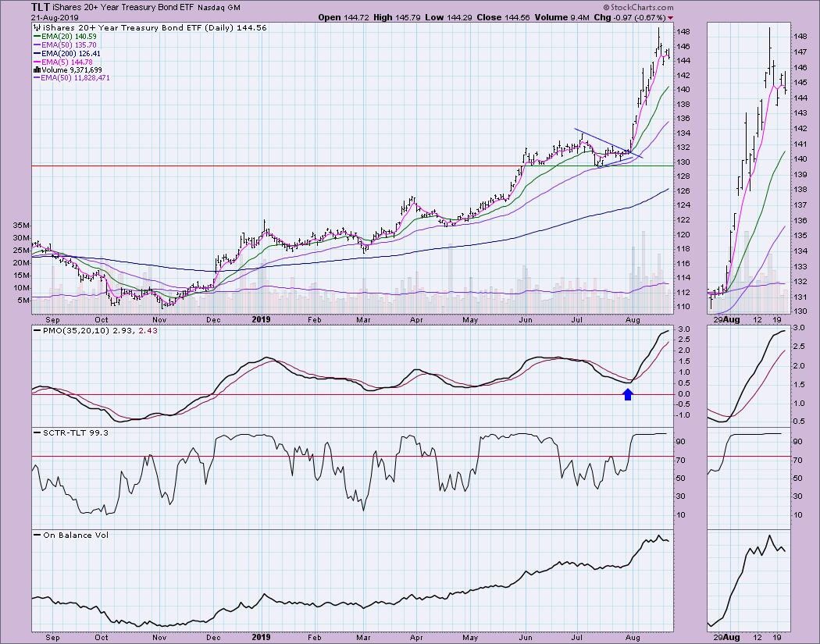
Task: Click the EMA(50) 135.70 legend entry
Action: 69,44
